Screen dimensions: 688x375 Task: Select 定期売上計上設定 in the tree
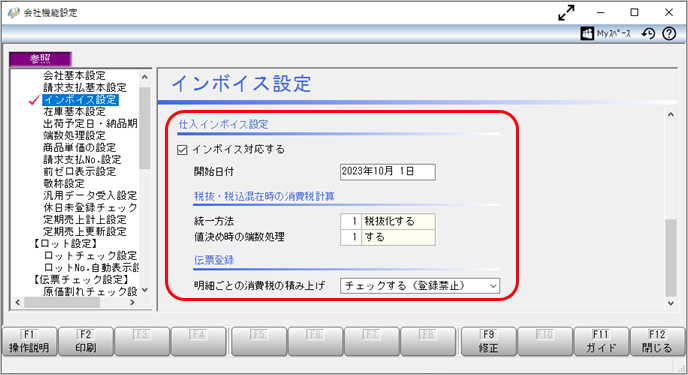click(85, 219)
